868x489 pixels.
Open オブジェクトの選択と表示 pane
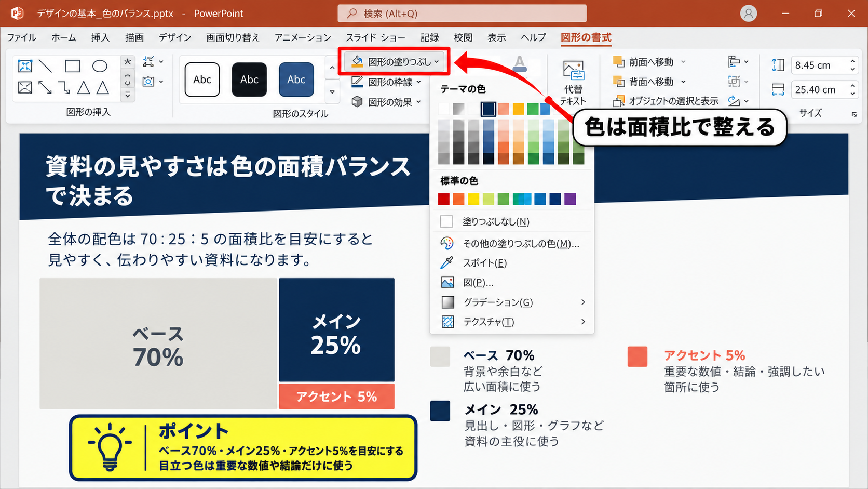coord(666,101)
